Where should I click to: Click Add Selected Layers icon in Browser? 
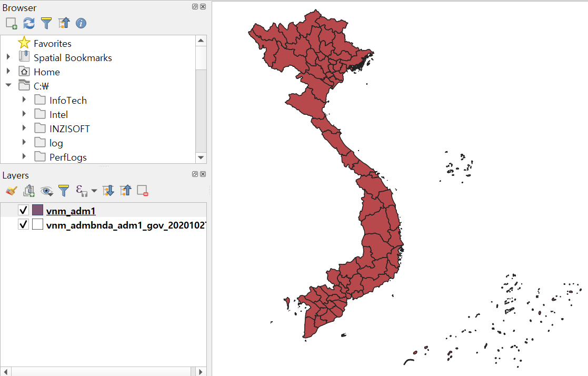(12, 23)
